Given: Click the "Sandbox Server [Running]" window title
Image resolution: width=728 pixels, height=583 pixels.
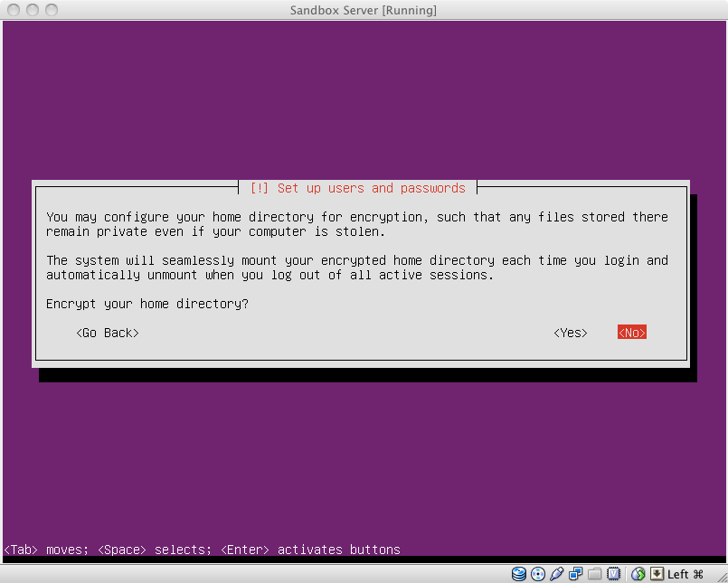Looking at the screenshot, I should pyautogui.click(x=364, y=10).
